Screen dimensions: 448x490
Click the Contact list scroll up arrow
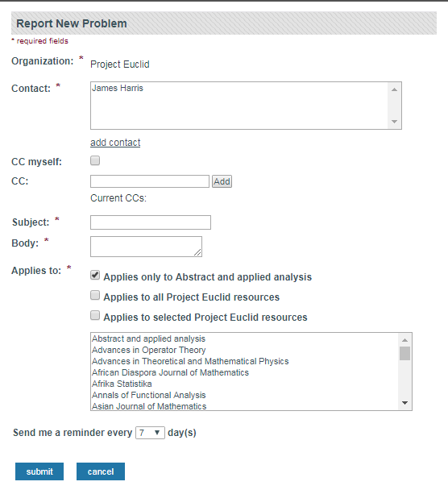coord(394,89)
